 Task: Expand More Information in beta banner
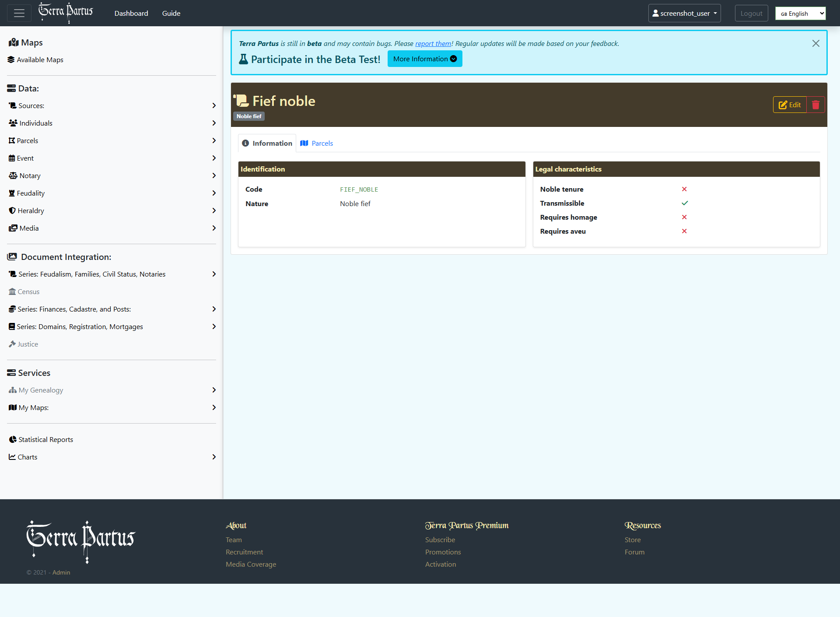424,59
